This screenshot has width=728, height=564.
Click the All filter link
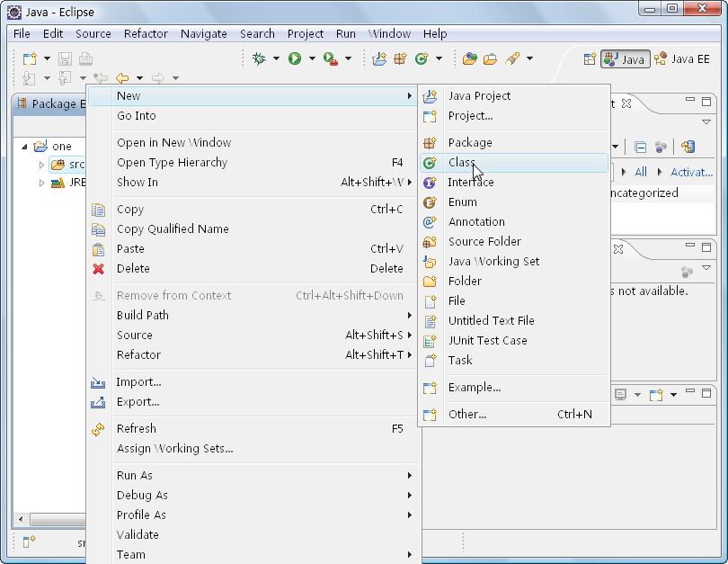tap(640, 172)
